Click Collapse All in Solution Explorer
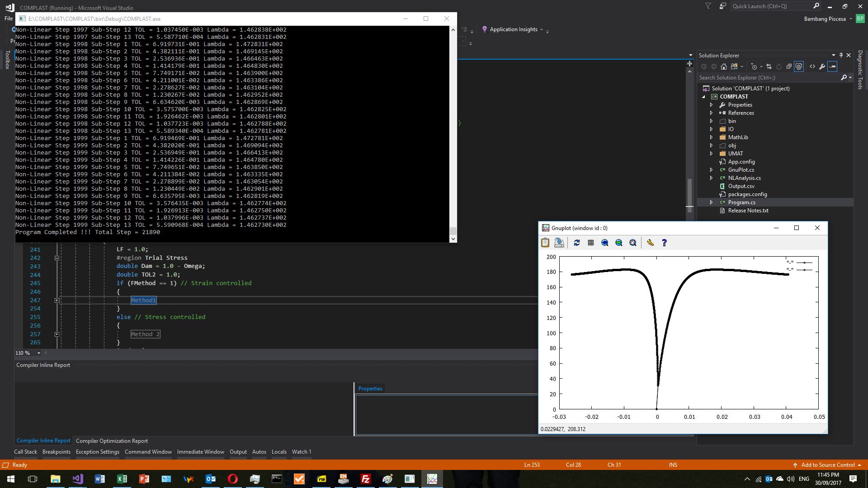Screen dimensions: 868x488 (x=789, y=66)
